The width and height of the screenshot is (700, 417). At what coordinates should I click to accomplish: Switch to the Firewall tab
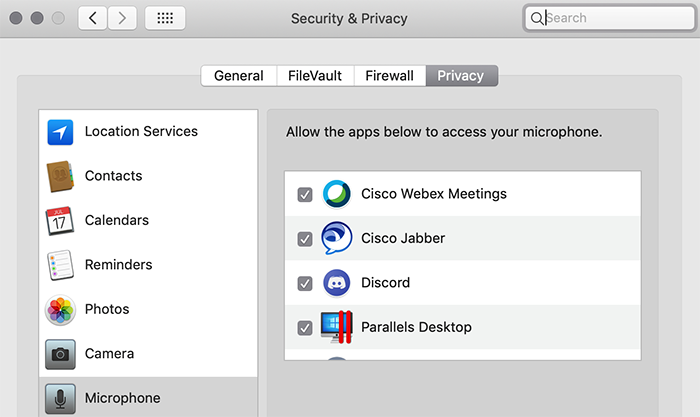click(x=390, y=75)
